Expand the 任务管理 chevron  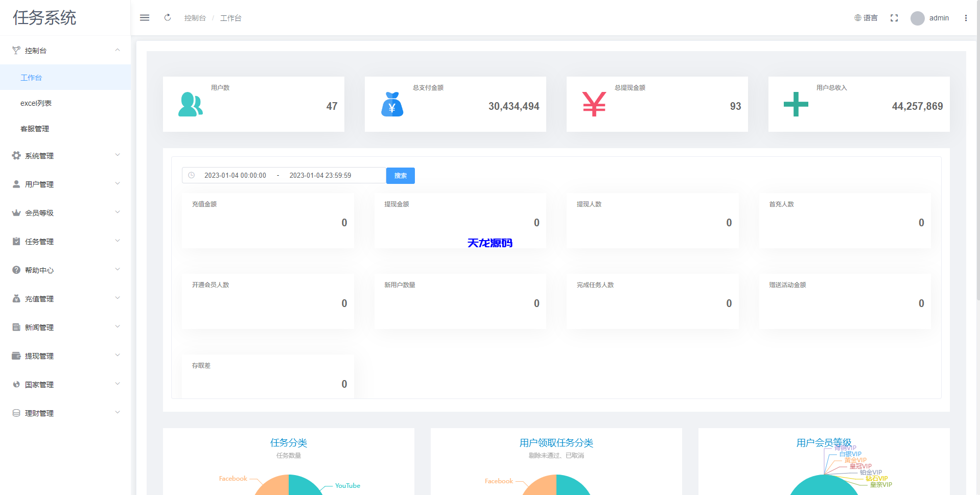tap(118, 241)
